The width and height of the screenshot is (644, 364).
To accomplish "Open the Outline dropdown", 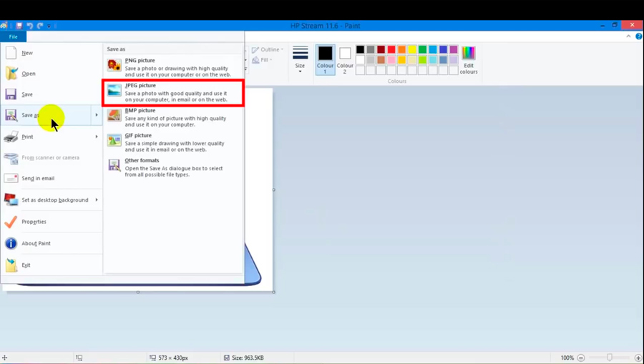I will [x=269, y=50].
